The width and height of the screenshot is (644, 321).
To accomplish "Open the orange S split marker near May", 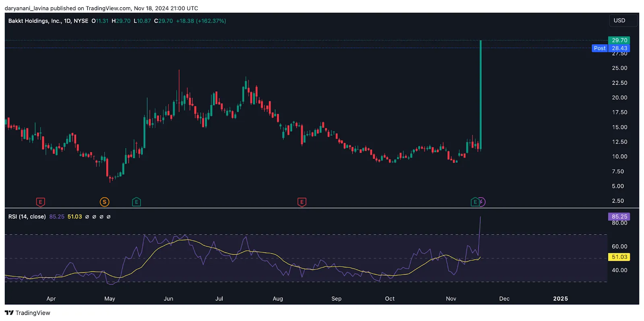I will [104, 202].
